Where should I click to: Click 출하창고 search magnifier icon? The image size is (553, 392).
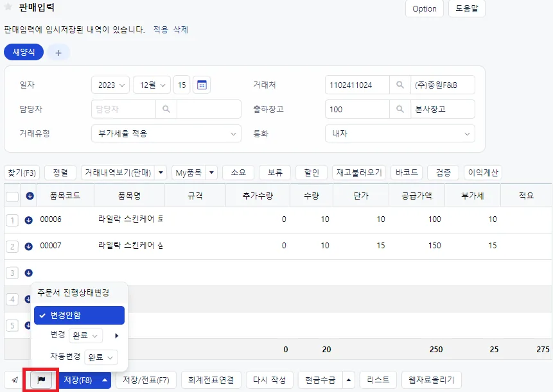[400, 109]
